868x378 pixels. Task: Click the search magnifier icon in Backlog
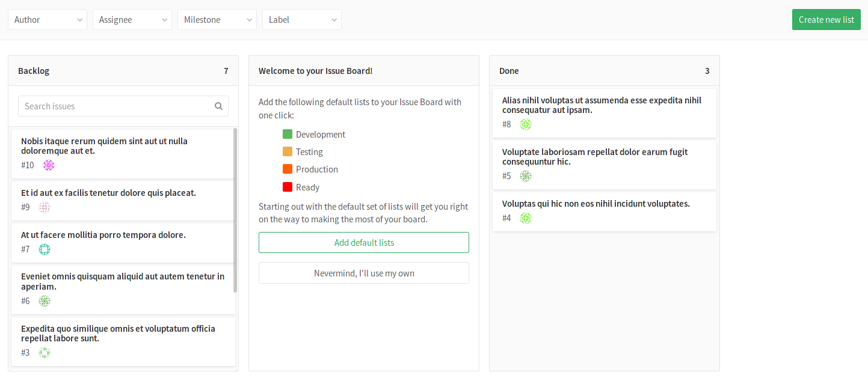[x=218, y=106]
